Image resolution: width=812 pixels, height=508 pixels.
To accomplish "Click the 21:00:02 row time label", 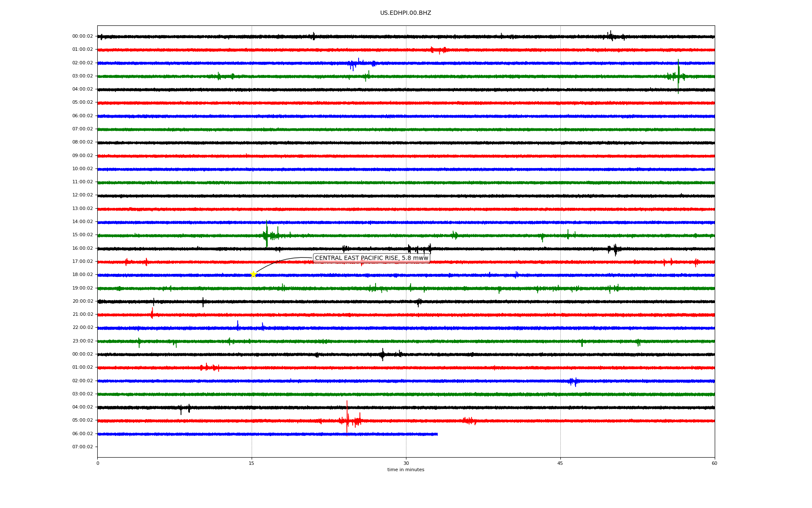I will pos(82,315).
